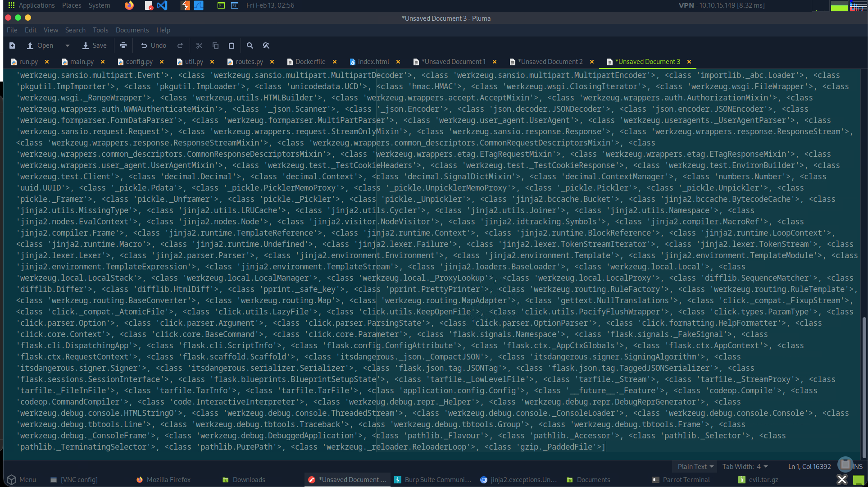Click the find and replace icon
Viewport: 868px width, 487px height.
[x=266, y=46]
